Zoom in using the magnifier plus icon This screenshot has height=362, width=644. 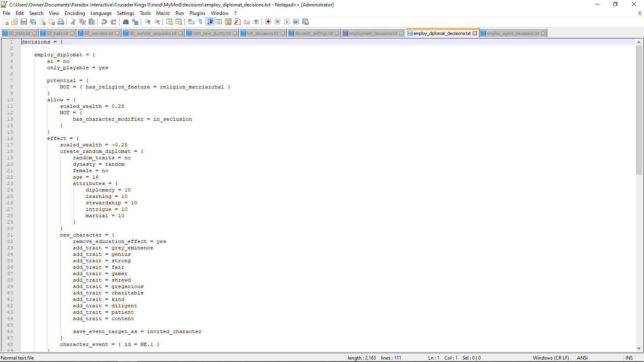(x=148, y=22)
